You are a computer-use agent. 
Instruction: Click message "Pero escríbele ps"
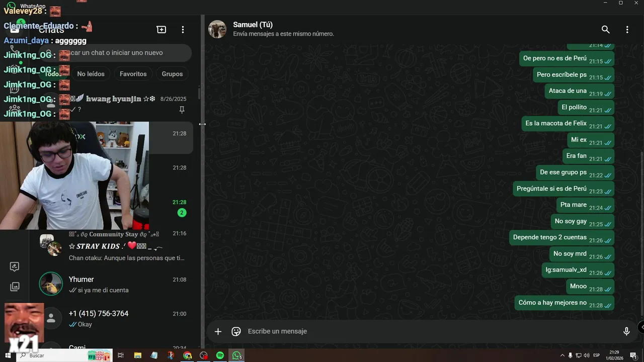[x=574, y=75]
